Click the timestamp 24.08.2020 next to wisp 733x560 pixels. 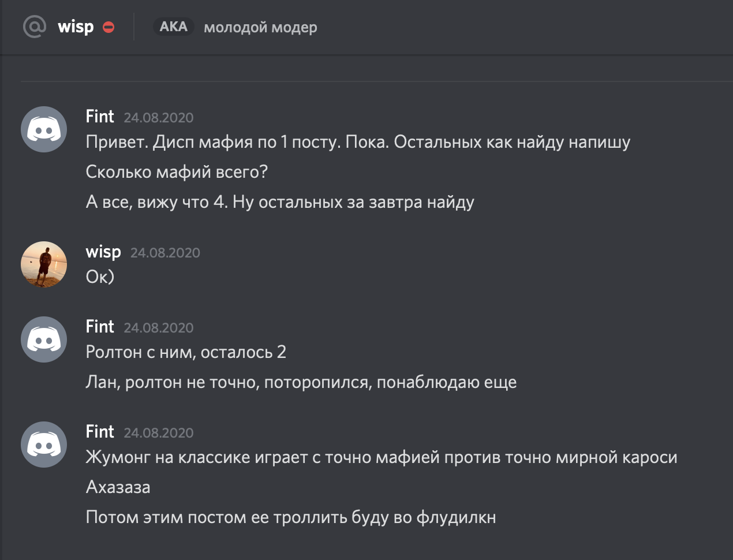click(x=166, y=252)
